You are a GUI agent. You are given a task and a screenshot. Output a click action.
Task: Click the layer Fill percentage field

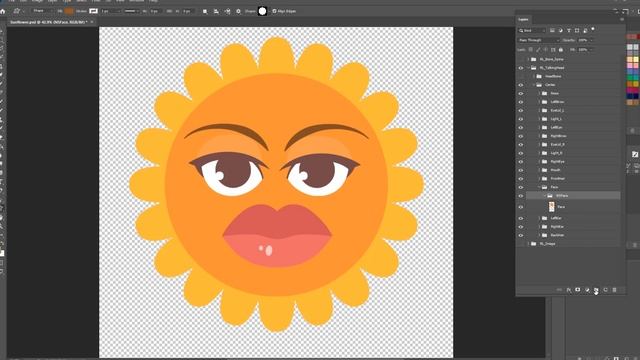click(583, 50)
